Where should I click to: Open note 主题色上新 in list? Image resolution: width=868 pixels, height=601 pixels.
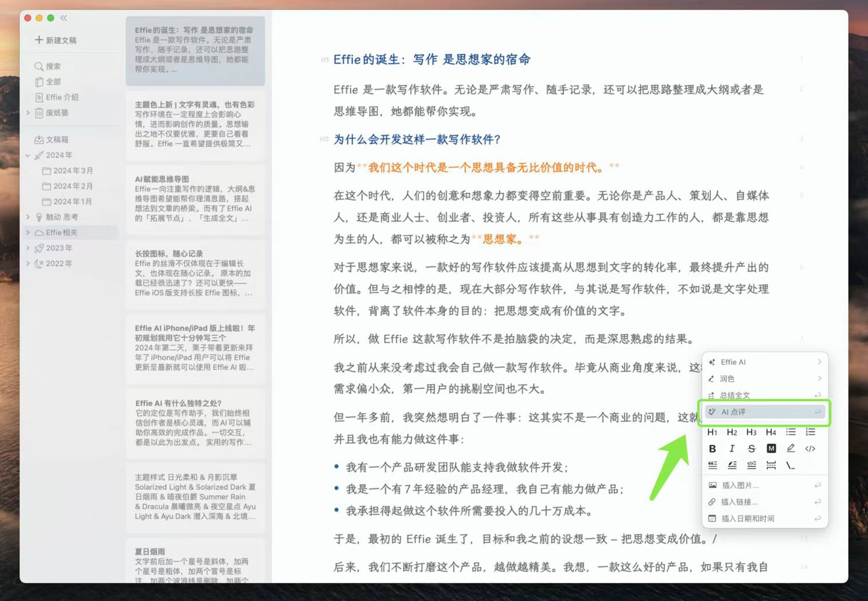click(x=195, y=124)
